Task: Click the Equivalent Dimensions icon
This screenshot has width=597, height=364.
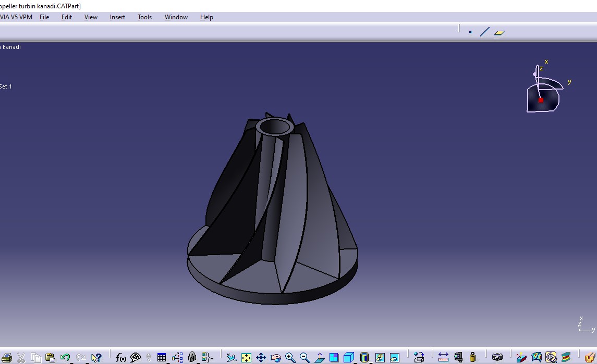Action: 207,358
